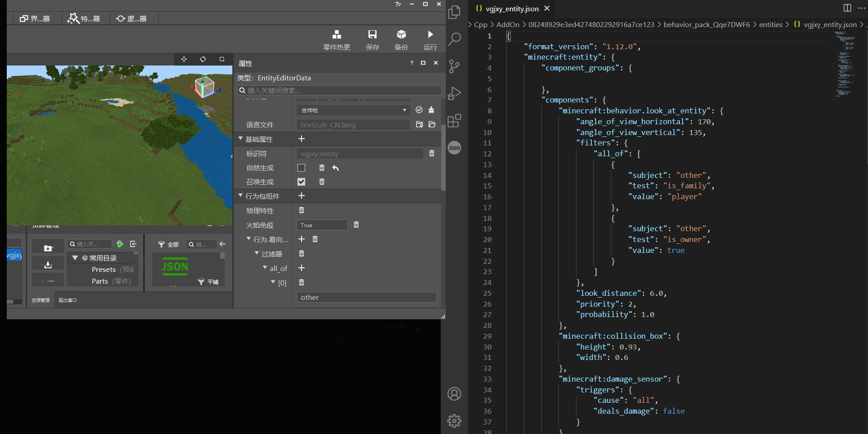This screenshot has width=868, height=434.
Task: Delete the 过滤器 entry
Action: pos(302,254)
